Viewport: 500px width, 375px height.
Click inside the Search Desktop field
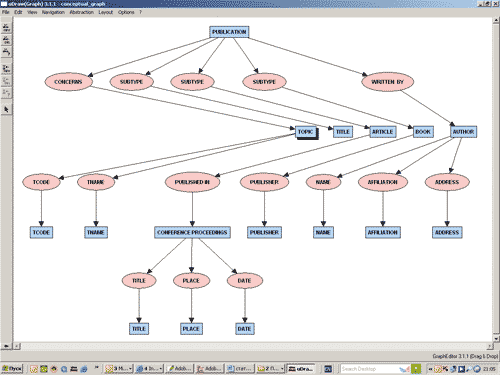(x=370, y=369)
